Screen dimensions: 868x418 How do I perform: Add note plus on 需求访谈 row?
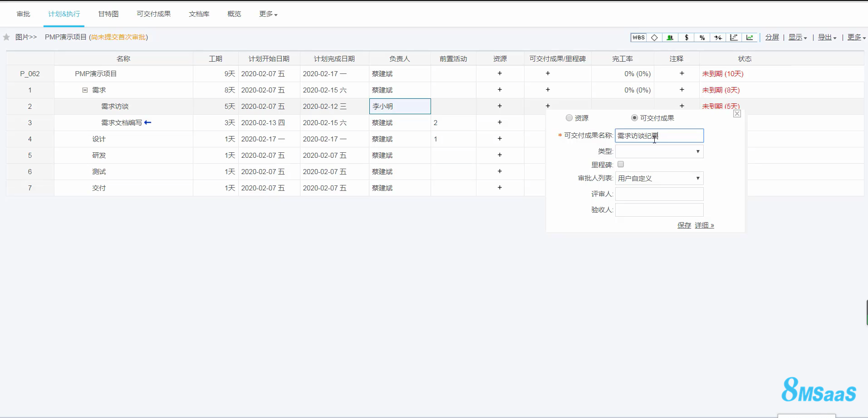pos(682,106)
